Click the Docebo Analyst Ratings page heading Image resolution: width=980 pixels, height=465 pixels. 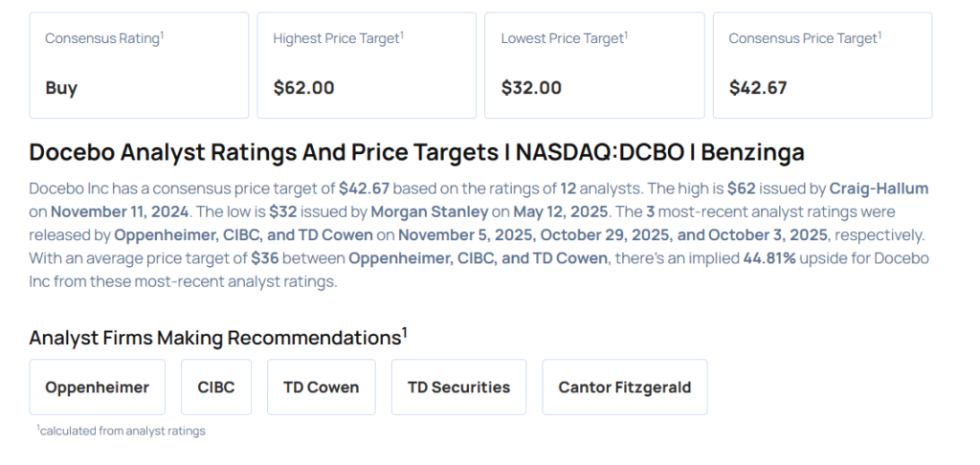tap(416, 152)
